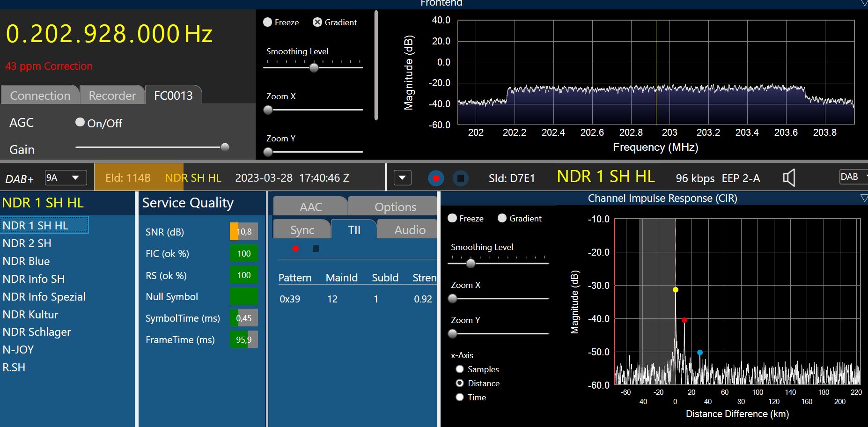Open the DAB mode dropdown
The image size is (868, 427).
click(x=854, y=177)
